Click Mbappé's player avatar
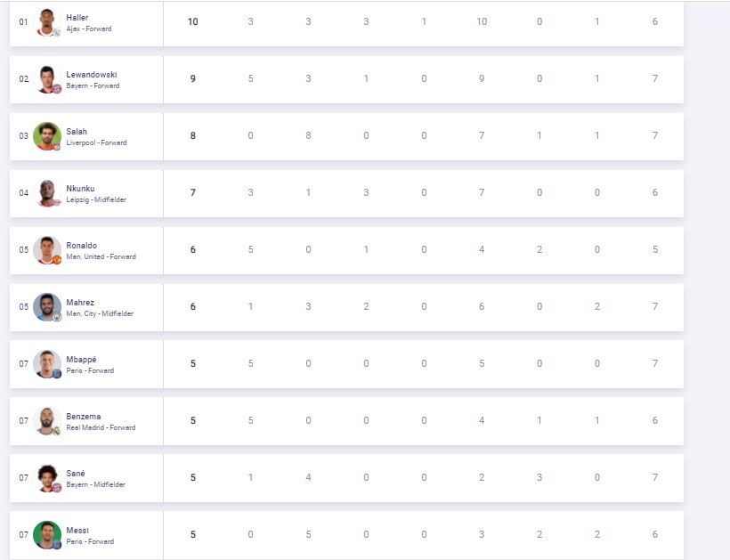The image size is (730, 560). tap(47, 364)
